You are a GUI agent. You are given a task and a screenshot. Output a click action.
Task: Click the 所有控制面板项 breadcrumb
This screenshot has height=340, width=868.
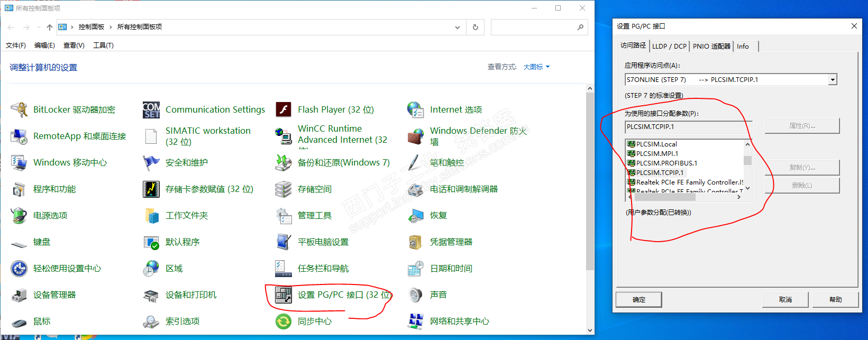coord(140,27)
